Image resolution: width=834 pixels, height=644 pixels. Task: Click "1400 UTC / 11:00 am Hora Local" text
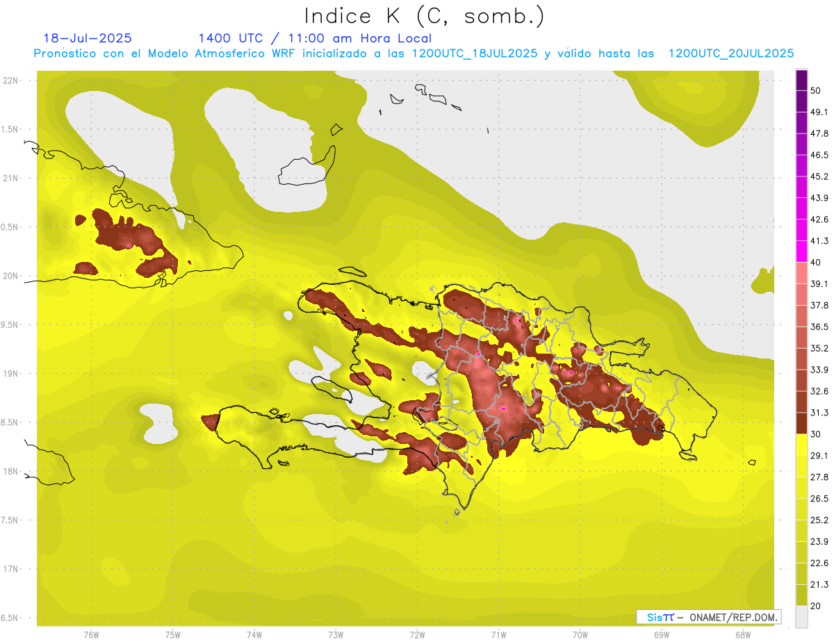point(315,38)
